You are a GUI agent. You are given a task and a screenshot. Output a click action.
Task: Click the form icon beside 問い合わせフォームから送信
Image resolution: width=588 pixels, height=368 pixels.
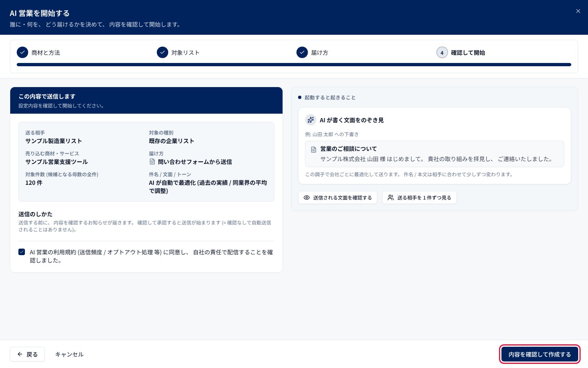[152, 162]
